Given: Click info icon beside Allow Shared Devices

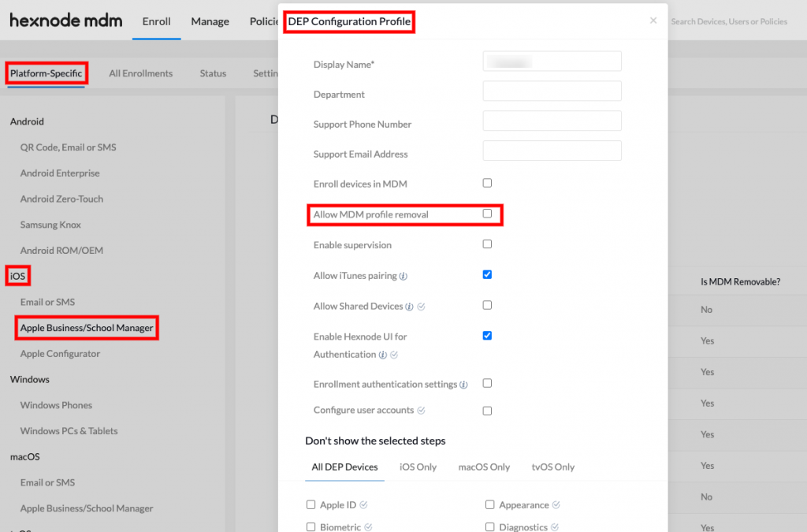Looking at the screenshot, I should click(x=409, y=307).
